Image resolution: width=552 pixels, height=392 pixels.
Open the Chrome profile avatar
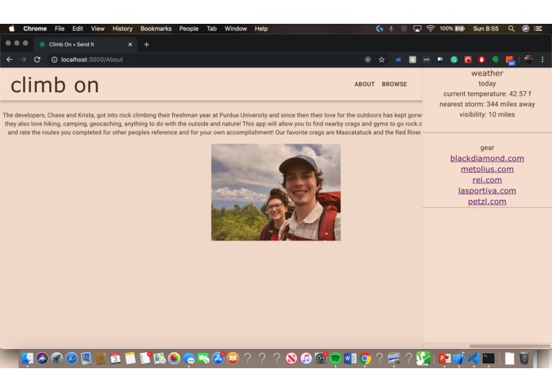[x=528, y=60]
